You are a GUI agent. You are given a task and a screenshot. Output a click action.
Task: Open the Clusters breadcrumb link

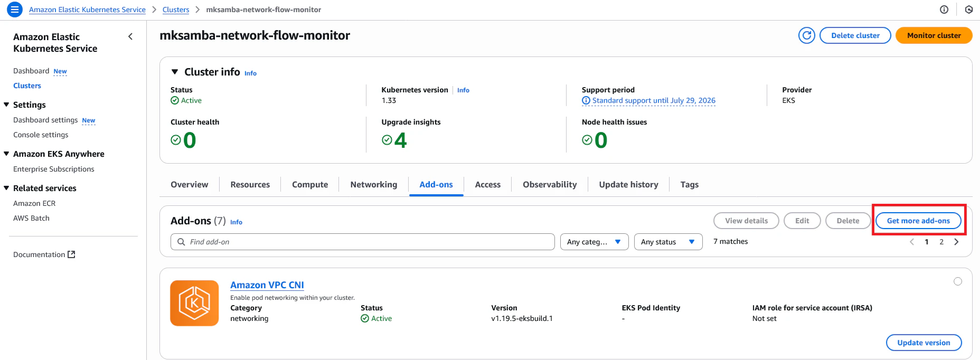pos(176,10)
